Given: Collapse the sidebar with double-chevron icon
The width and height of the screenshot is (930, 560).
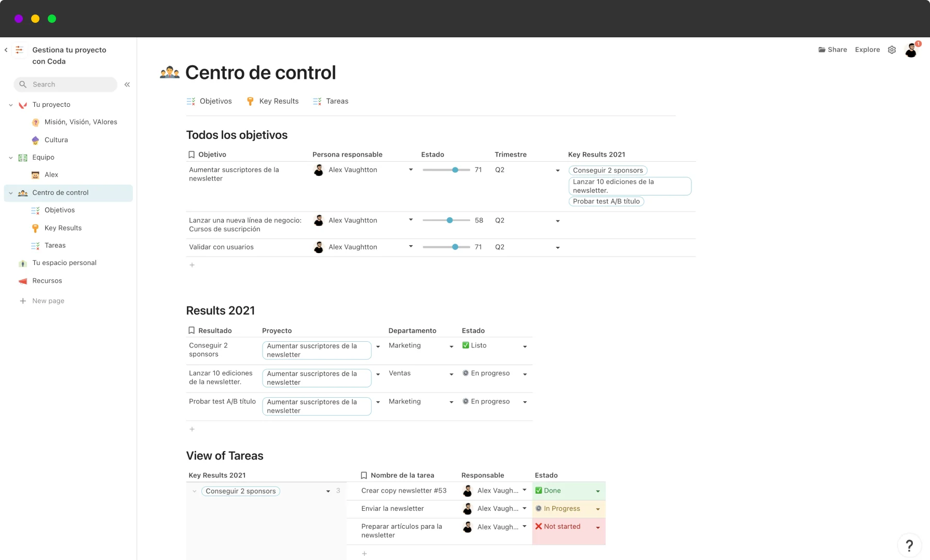Looking at the screenshot, I should pos(127,85).
